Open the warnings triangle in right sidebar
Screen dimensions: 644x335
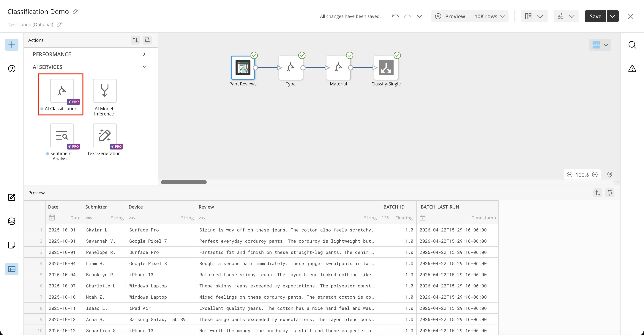(x=632, y=69)
